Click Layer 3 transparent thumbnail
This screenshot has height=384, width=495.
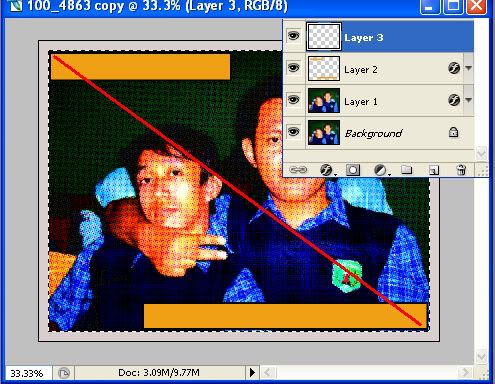click(324, 37)
